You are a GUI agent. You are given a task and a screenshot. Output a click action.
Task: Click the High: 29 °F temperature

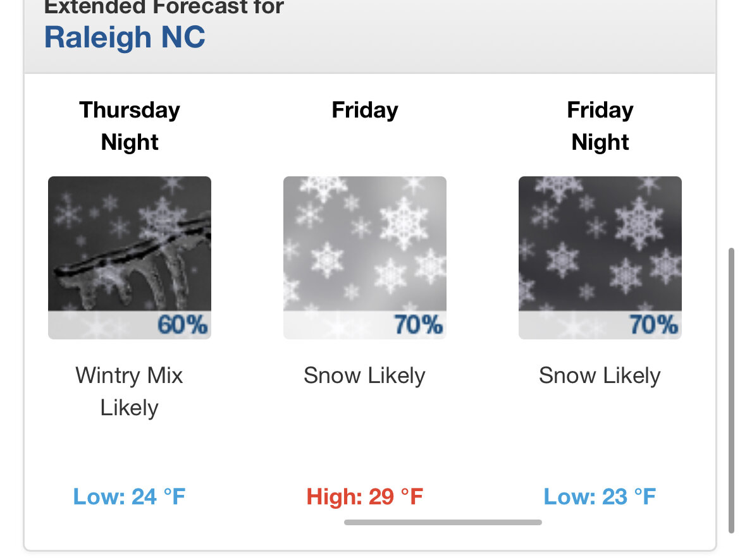pos(364,496)
